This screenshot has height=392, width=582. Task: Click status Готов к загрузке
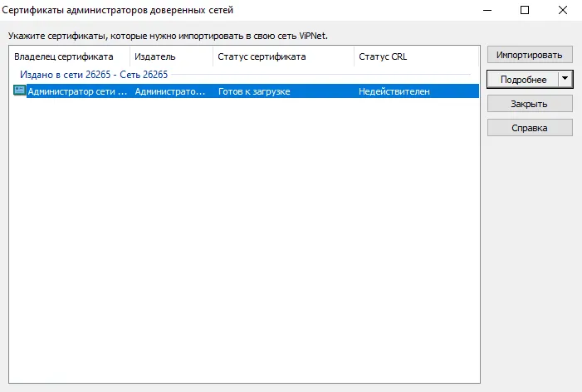pos(254,91)
